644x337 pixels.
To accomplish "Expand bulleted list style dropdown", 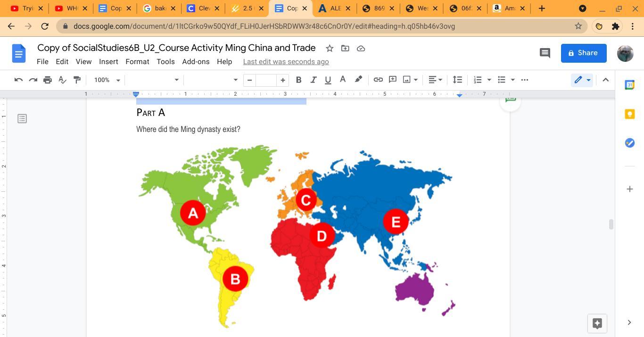I will click(x=512, y=80).
